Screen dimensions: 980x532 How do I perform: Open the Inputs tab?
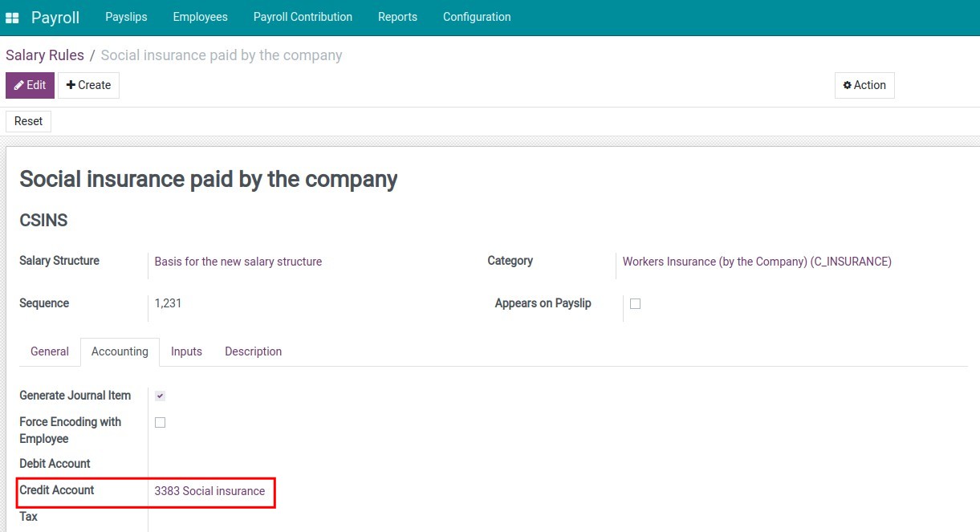pyautogui.click(x=186, y=351)
